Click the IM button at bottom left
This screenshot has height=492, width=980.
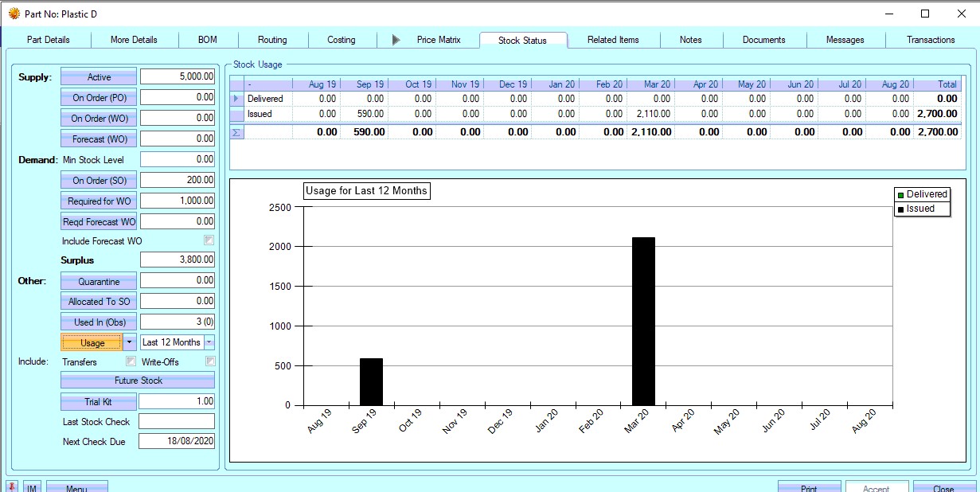tap(32, 487)
